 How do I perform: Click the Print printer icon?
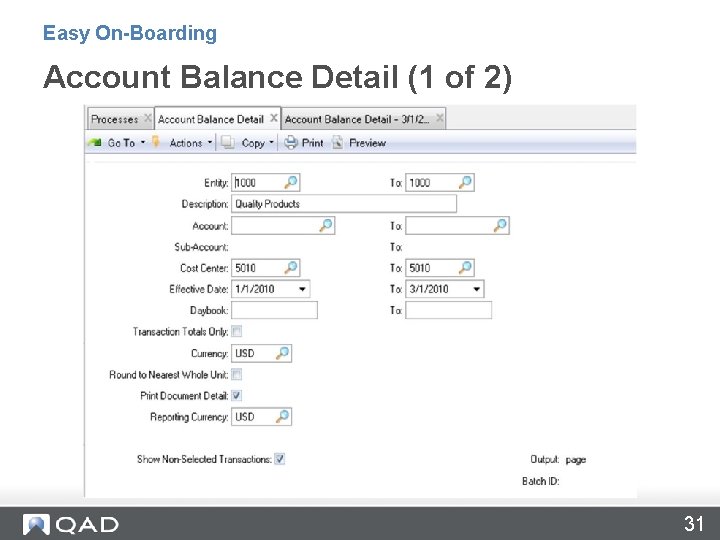coord(291,143)
